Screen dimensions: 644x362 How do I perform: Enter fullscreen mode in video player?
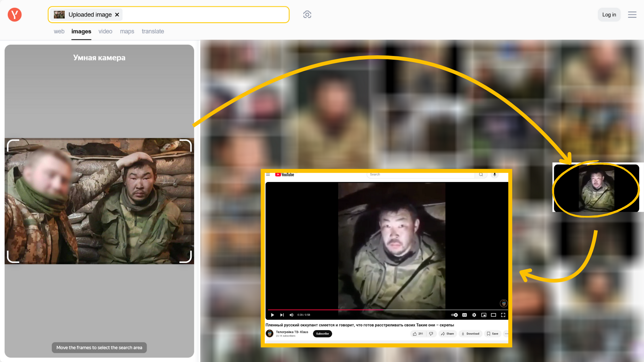pyautogui.click(x=503, y=315)
